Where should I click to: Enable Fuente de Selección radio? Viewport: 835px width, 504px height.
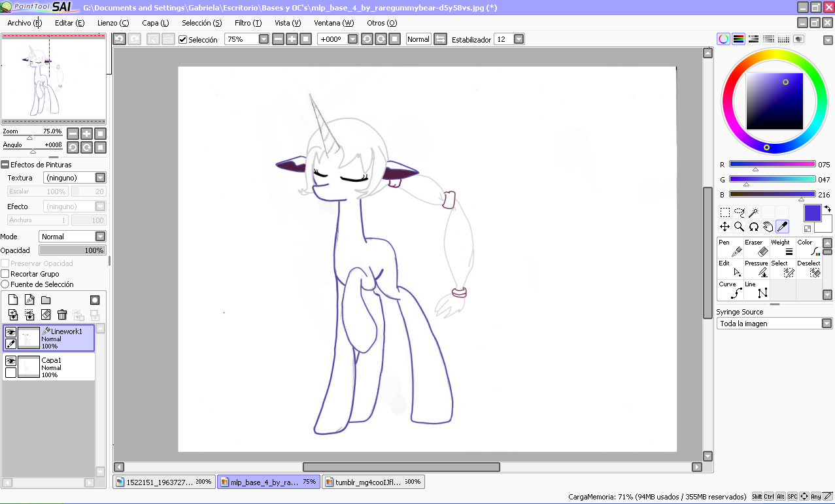click(5, 284)
